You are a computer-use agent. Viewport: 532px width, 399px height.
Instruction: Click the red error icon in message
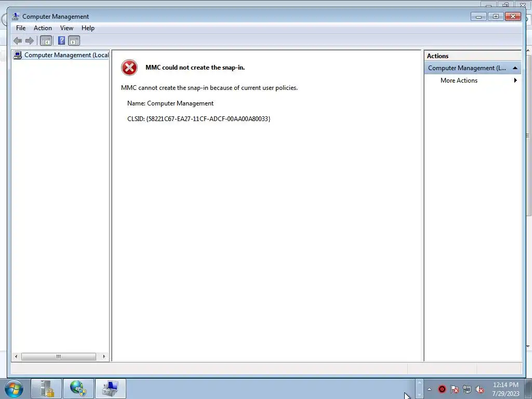coord(129,68)
